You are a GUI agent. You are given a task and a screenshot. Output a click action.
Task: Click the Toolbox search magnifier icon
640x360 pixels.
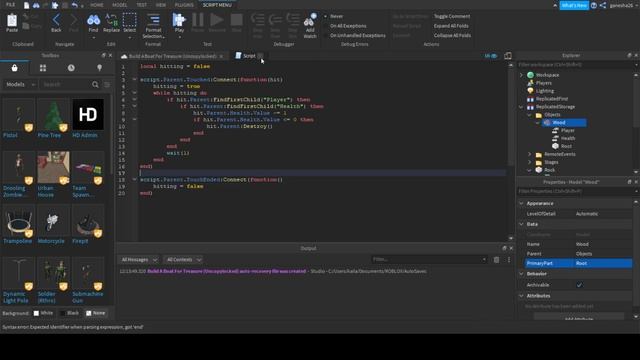pyautogui.click(x=95, y=84)
